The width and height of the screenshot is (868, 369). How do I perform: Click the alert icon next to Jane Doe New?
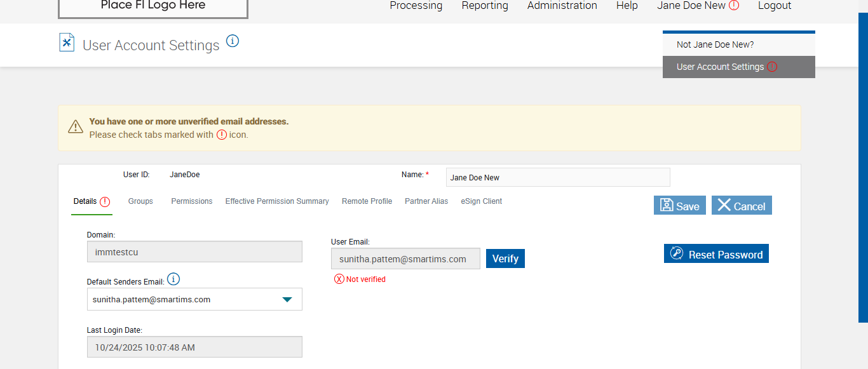pos(734,5)
